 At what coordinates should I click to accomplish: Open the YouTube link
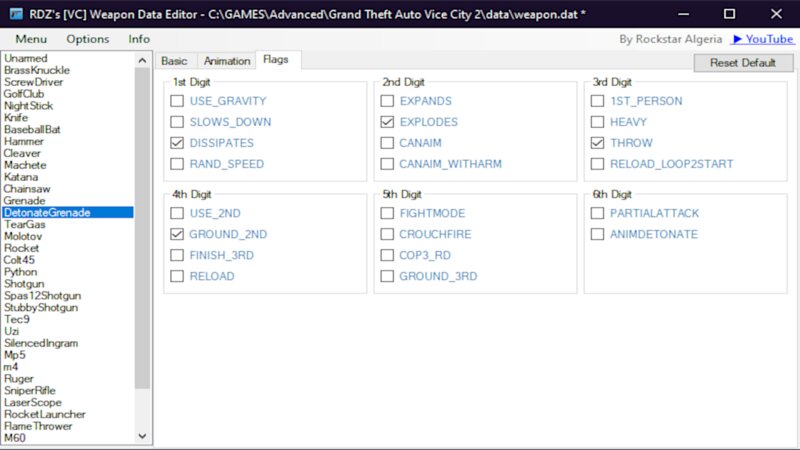[763, 39]
